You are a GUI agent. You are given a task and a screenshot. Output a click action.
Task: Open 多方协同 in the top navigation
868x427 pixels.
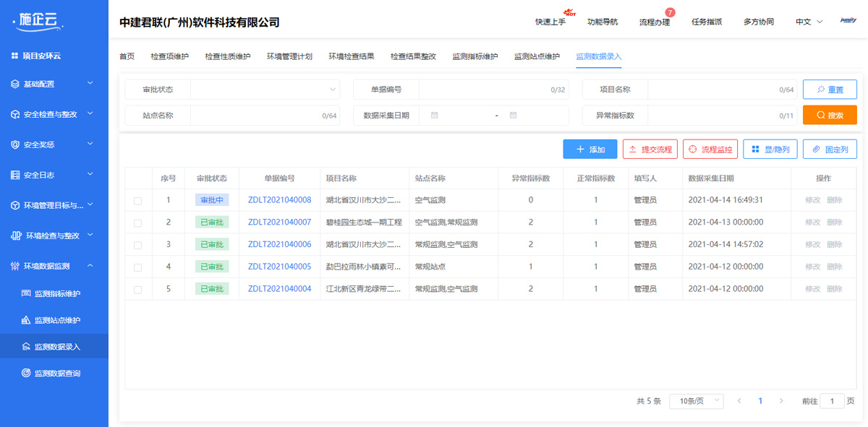tap(759, 22)
